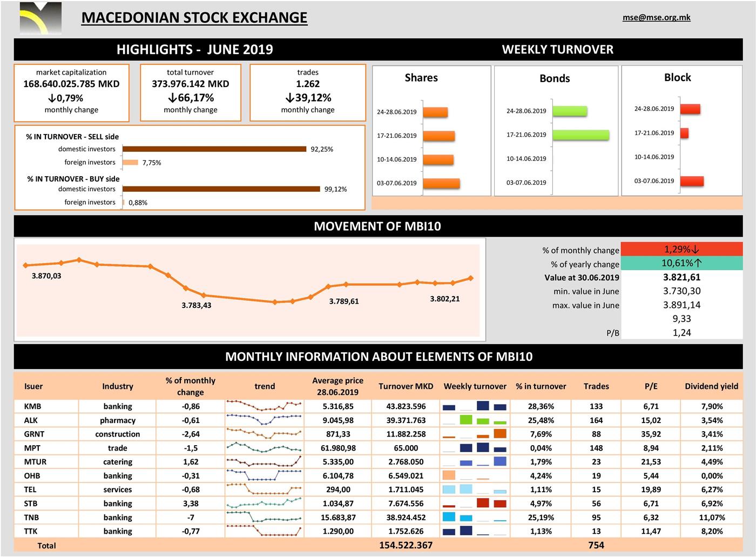Select the red monthly change cell 1,29%
The height and width of the screenshot is (557, 756).
point(681,250)
